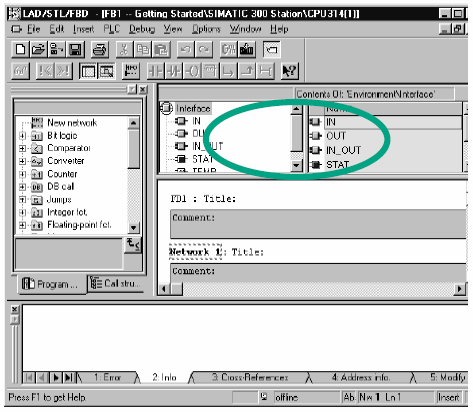
Task: Open the 3: Cross-References tab
Action: pyautogui.click(x=250, y=377)
